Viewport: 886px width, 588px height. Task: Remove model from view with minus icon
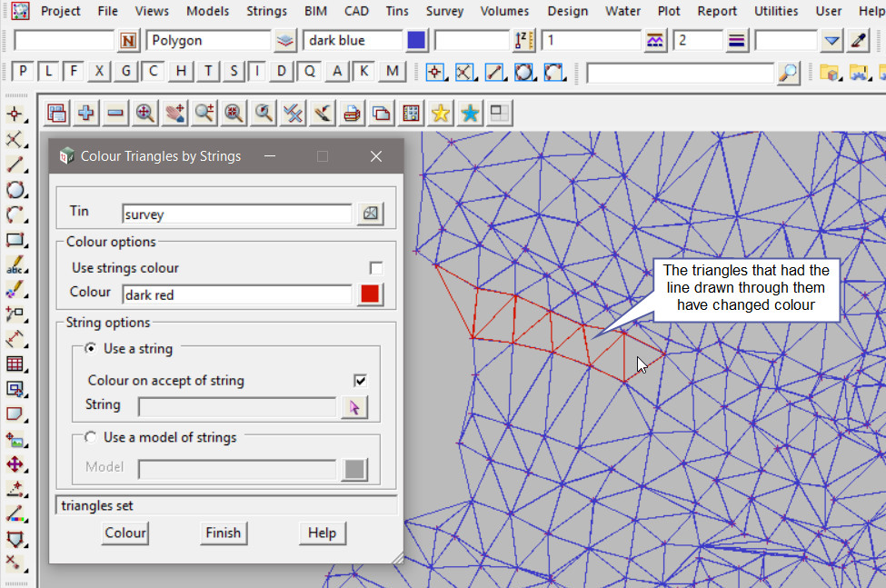tap(115, 114)
